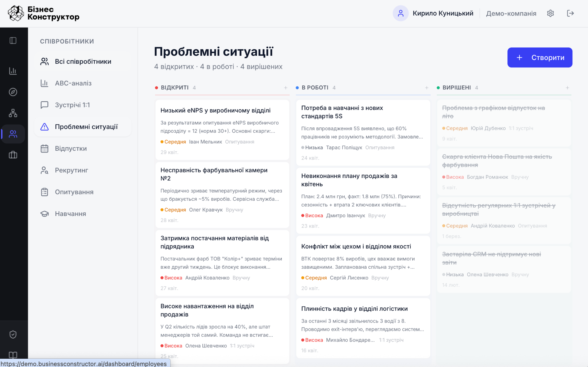Open resolved card Відсутність регулярних 1:1 зустрічей
588x367 pixels.
504,221
